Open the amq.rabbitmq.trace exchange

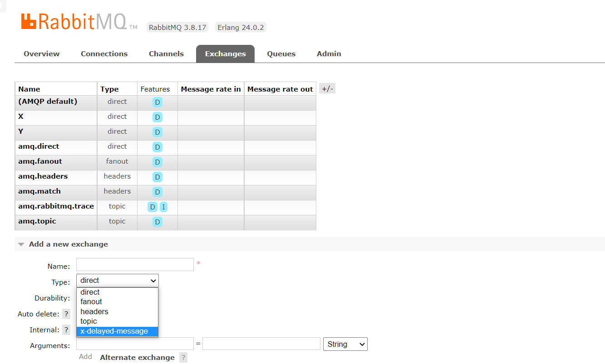56,206
